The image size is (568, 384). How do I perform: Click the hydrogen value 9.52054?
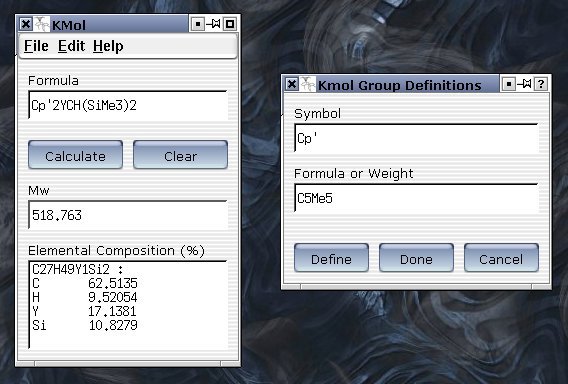click(x=113, y=297)
